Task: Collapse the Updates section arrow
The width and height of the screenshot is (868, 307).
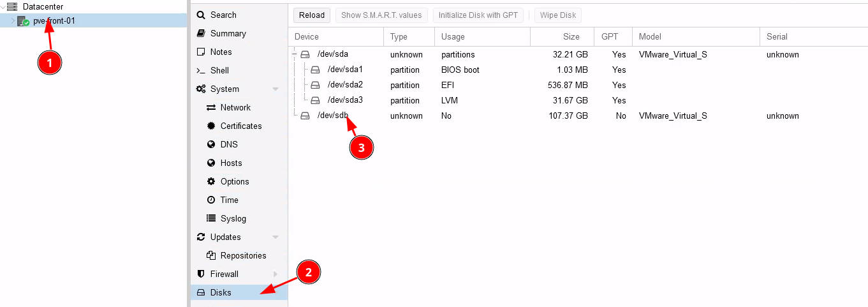Action: coord(276,237)
